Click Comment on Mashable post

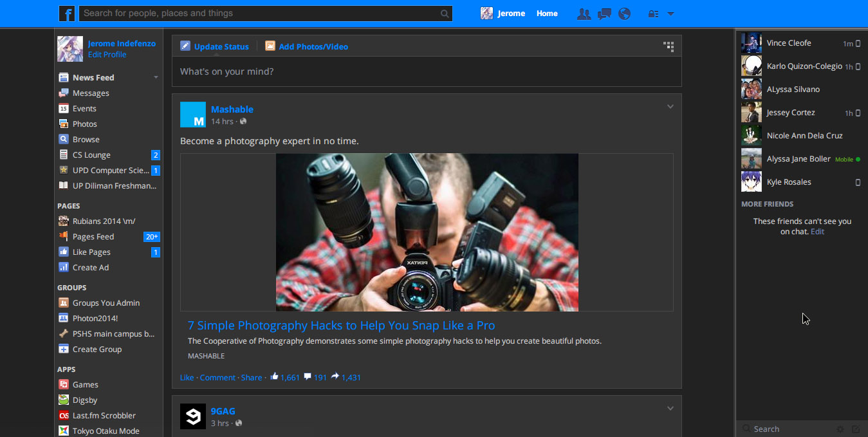coord(217,378)
